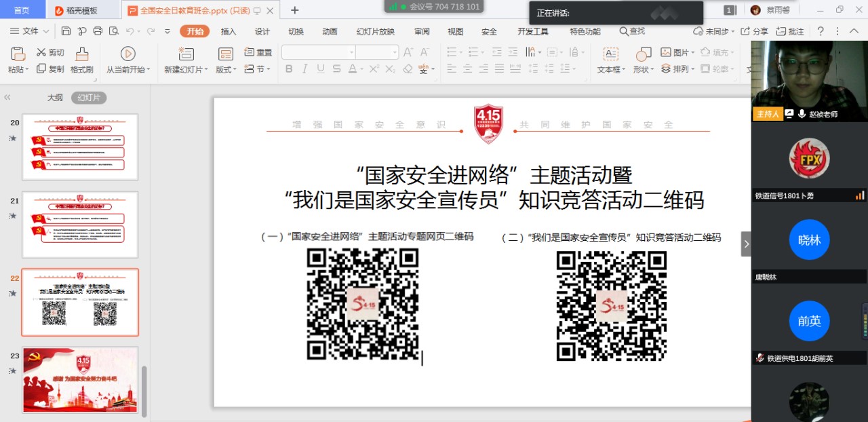The height and width of the screenshot is (422, 868).
Task: Click the Print icon in quick toolbar
Action: pyautogui.click(x=98, y=31)
